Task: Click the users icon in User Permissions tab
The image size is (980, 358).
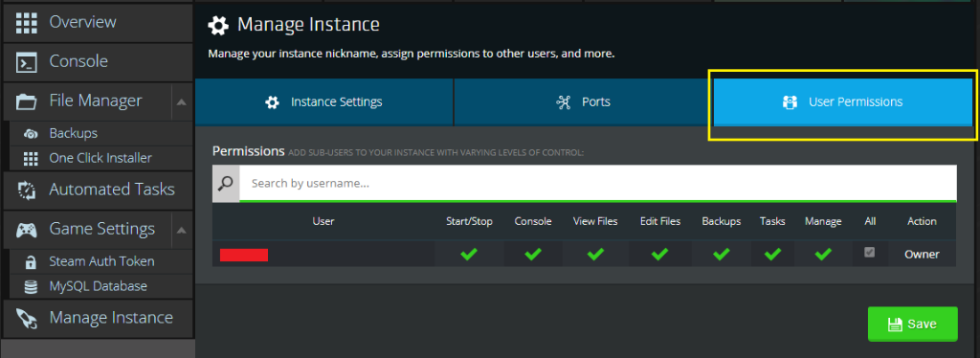Action: (790, 101)
